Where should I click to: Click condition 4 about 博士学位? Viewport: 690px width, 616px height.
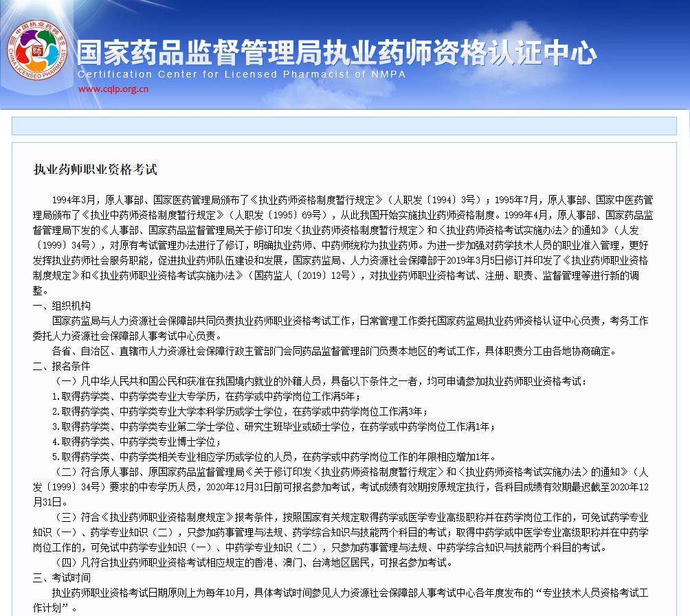136,442
